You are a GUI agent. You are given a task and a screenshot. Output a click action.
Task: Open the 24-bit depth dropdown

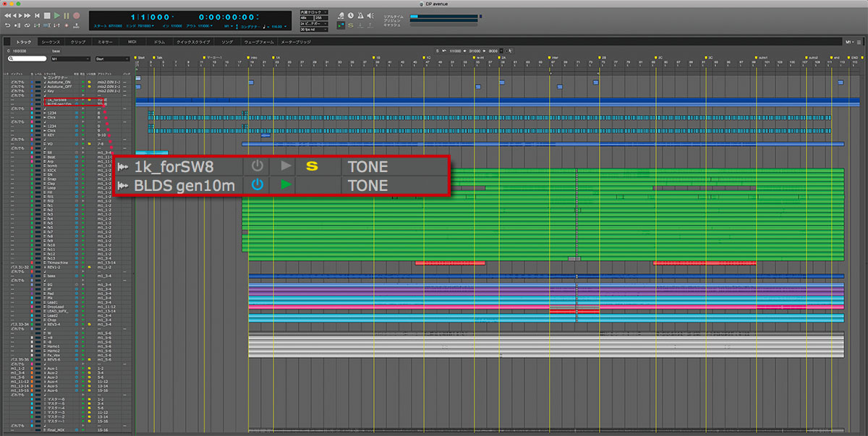(x=314, y=24)
